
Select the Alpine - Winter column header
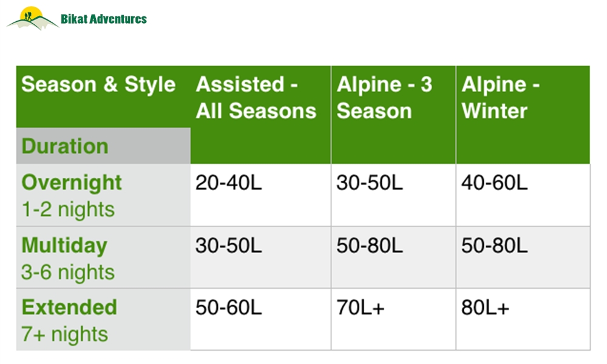(523, 115)
